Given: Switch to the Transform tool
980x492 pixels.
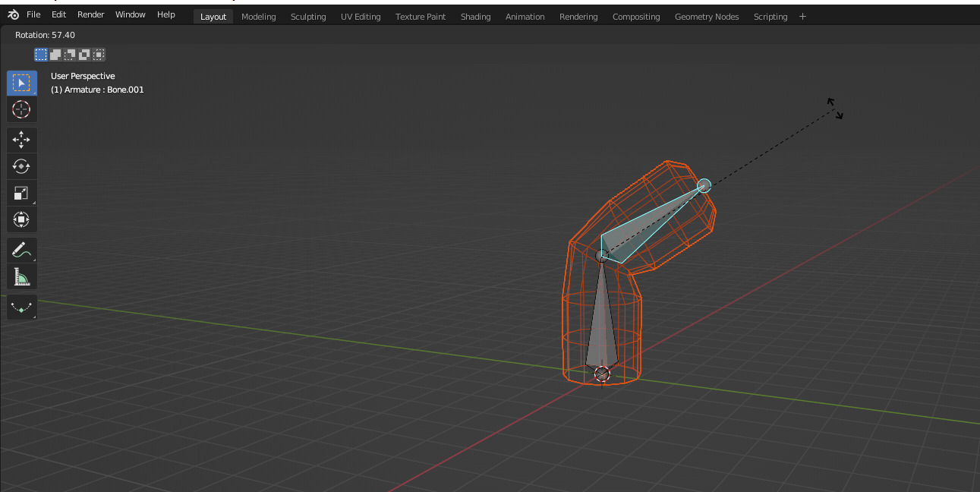Looking at the screenshot, I should point(21,219).
